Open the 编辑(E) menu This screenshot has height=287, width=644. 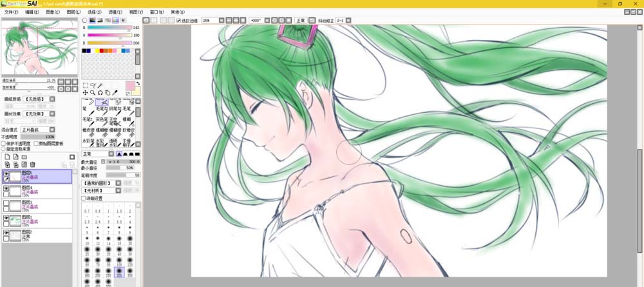32,12
